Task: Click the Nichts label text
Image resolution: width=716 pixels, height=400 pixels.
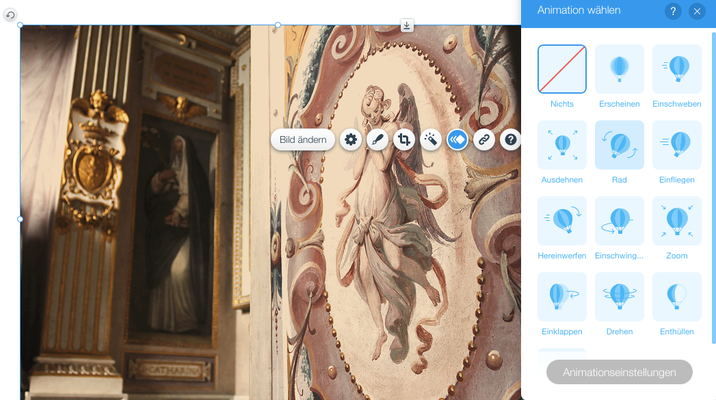Action: pos(562,104)
